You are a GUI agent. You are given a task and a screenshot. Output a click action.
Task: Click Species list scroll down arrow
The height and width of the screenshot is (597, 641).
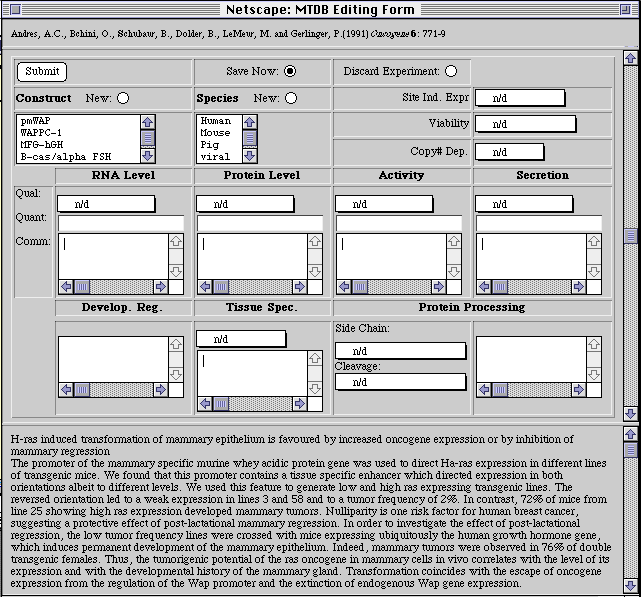click(x=250, y=156)
